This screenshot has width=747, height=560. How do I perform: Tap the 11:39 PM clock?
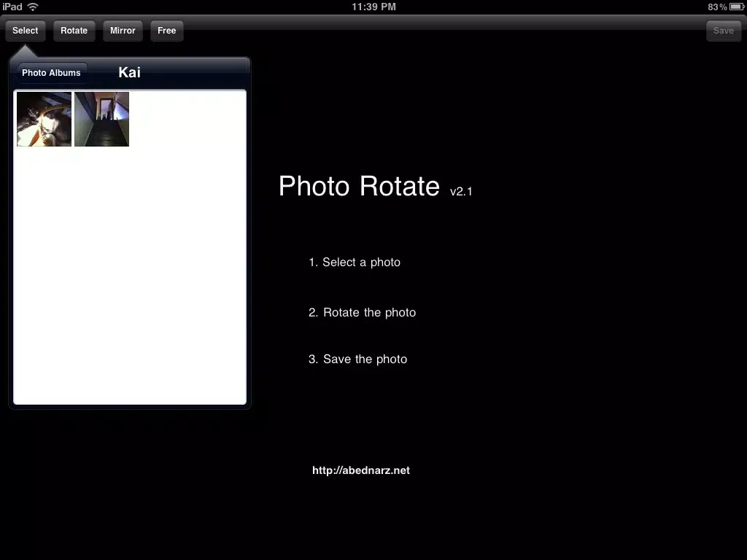click(x=373, y=7)
